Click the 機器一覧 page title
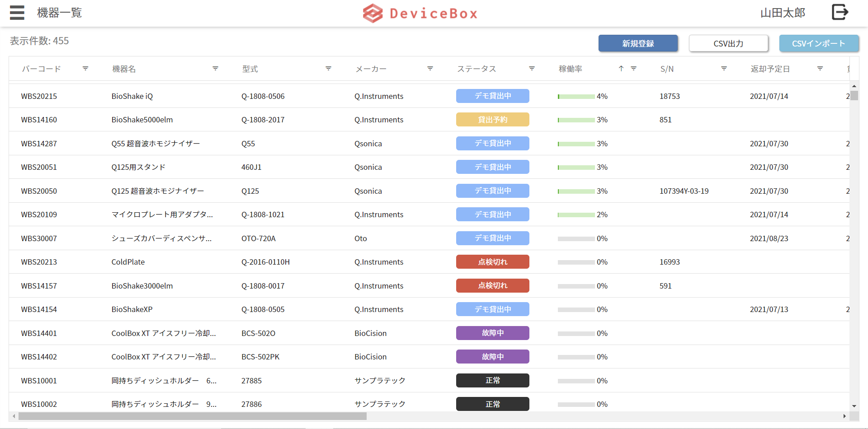The image size is (868, 429). [x=59, y=13]
